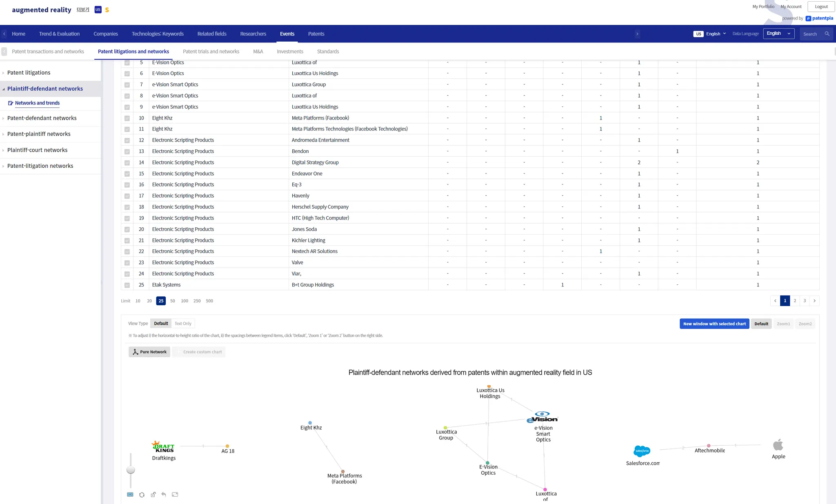836x504 pixels.
Task: Click the unlock padlock icon under chart
Action: pos(153,495)
